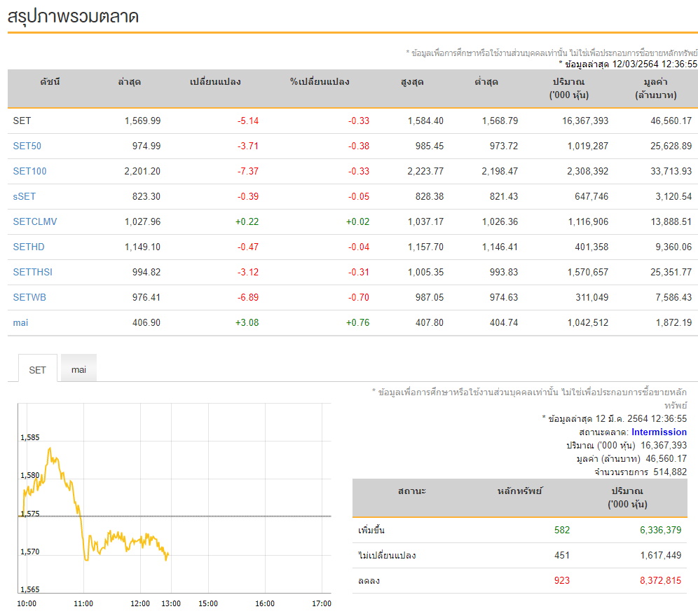Select SET low value 1,568.79
The width and height of the screenshot is (698, 616).
point(500,121)
